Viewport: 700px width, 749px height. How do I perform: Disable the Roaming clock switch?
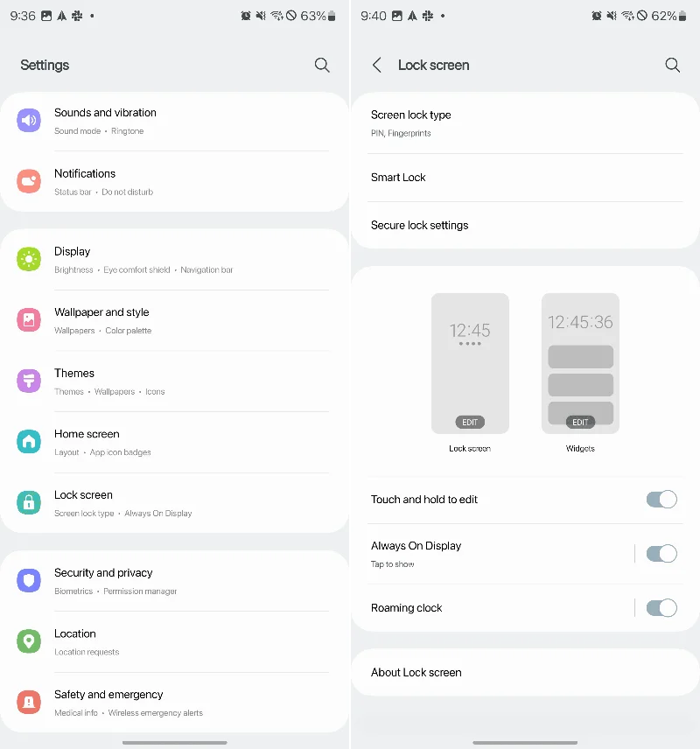click(661, 607)
